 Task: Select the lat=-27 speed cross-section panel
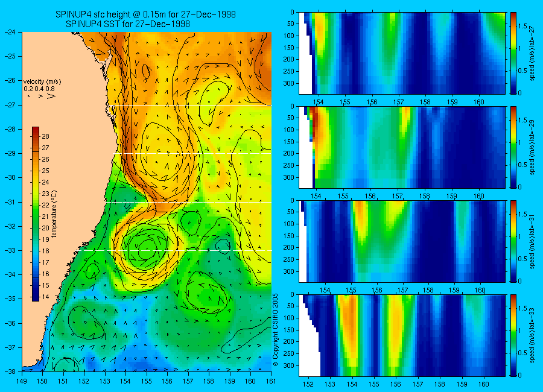point(402,53)
